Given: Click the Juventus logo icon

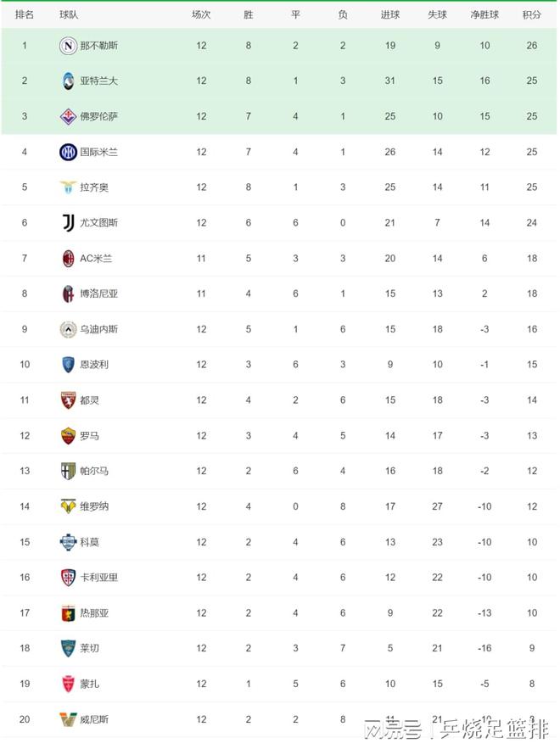Looking at the screenshot, I should 68,223.
